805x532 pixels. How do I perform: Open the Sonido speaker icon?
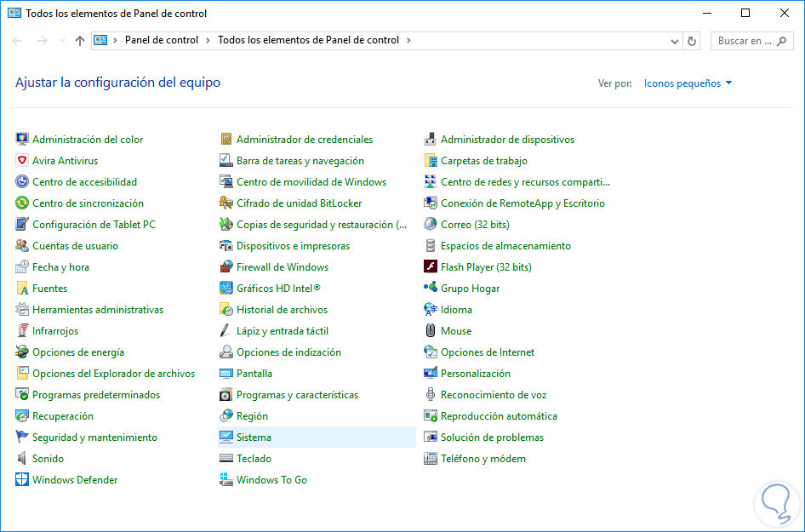point(22,459)
